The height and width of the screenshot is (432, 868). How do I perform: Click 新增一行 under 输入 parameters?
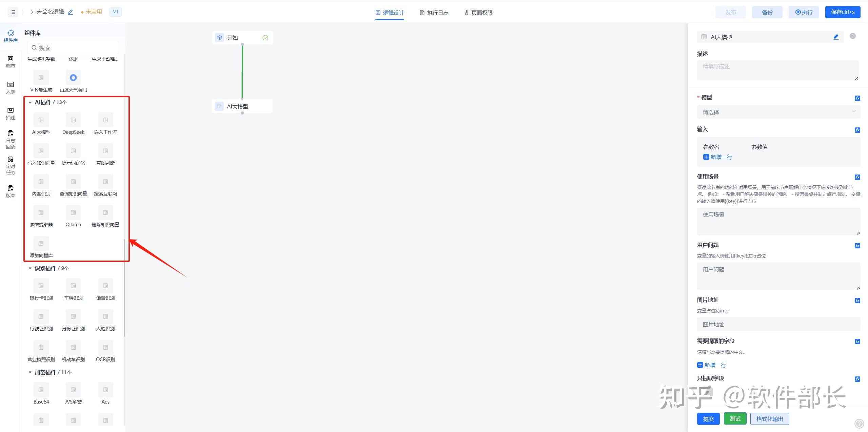click(x=718, y=157)
